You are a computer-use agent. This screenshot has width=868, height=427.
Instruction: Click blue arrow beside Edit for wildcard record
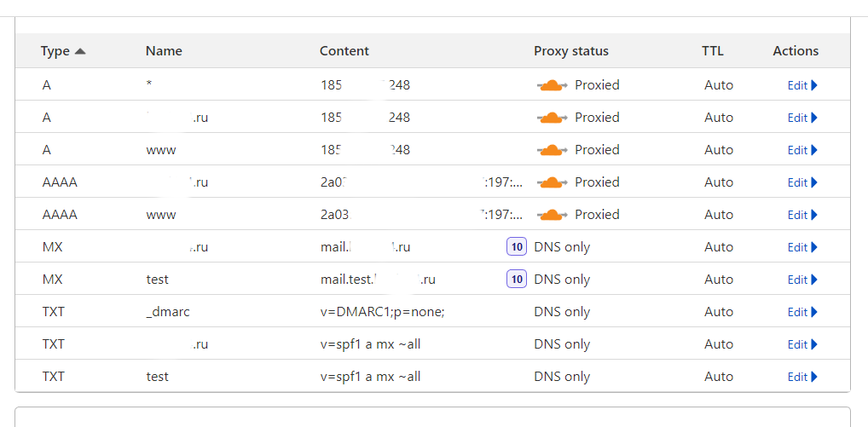coord(813,85)
